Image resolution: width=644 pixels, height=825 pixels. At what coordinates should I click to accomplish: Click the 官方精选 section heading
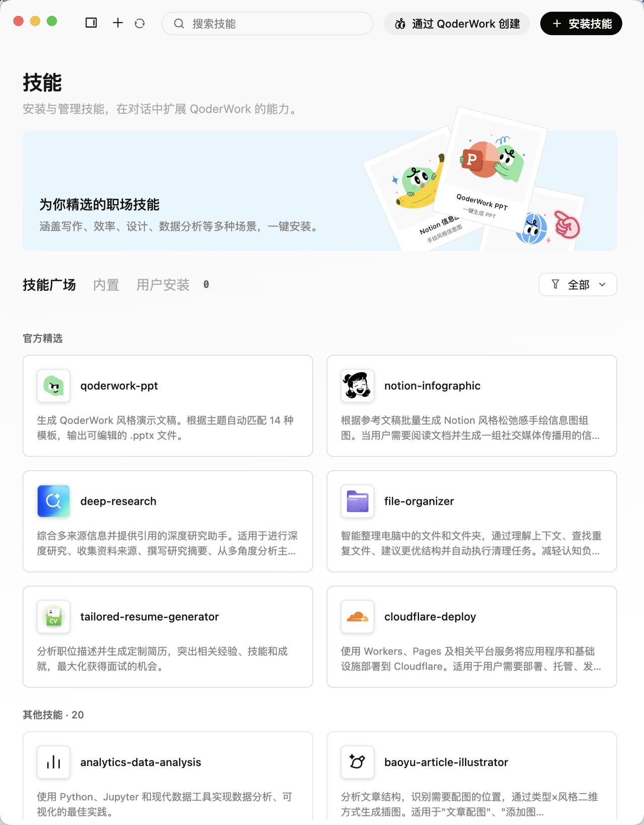coord(43,338)
